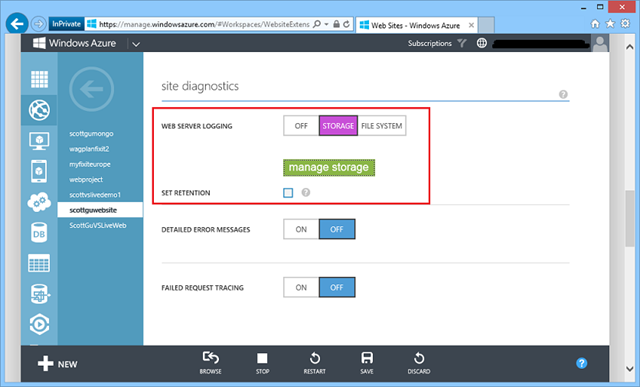Open the Media Services play icon
Screen dimensions: 640x387
(39, 325)
